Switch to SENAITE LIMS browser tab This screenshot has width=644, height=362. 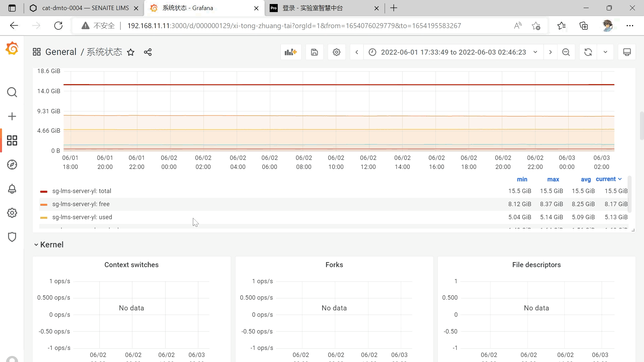pos(85,8)
